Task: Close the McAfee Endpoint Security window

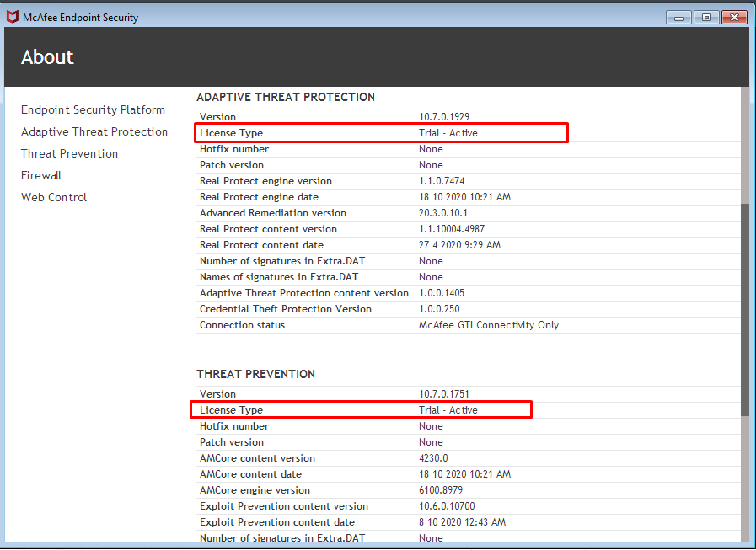Action: [734, 17]
